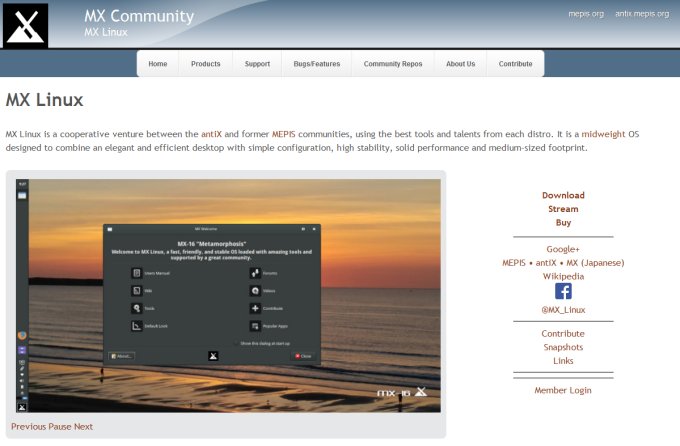Open the Support menu
The image size is (680, 446).
pos(257,64)
